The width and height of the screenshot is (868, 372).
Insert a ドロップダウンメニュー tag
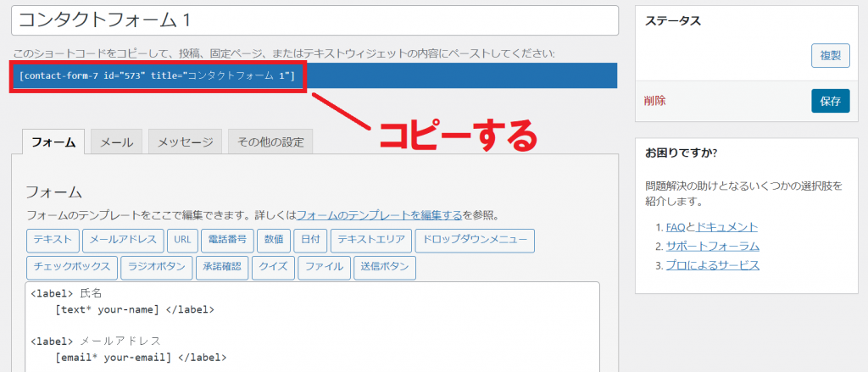coord(475,241)
